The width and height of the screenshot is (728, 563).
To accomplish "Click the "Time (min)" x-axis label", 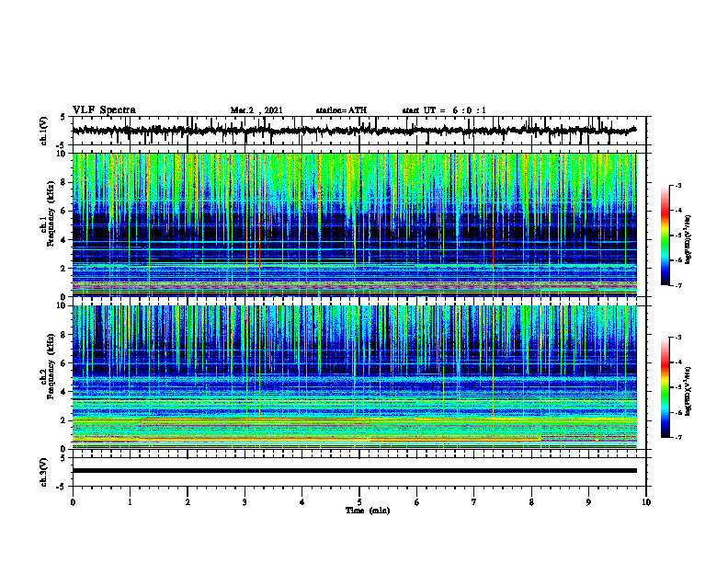I will point(368,511).
